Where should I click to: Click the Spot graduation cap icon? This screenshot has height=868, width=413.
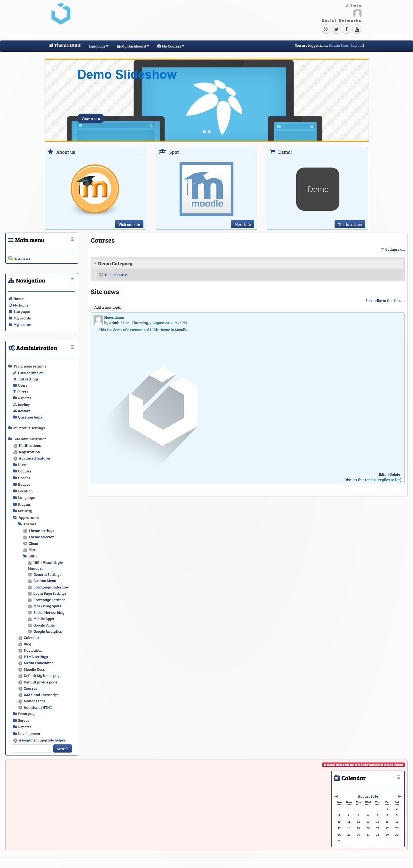click(x=163, y=152)
